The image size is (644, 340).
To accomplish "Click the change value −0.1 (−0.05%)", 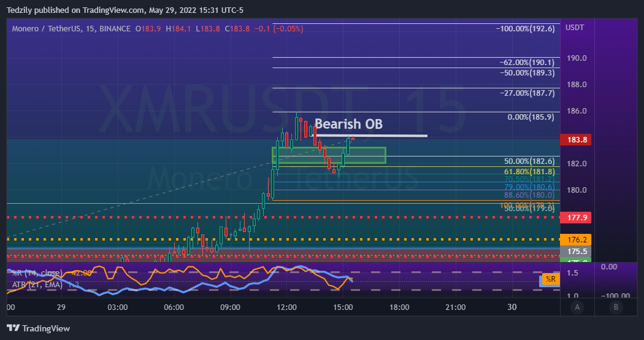I will pos(279,29).
